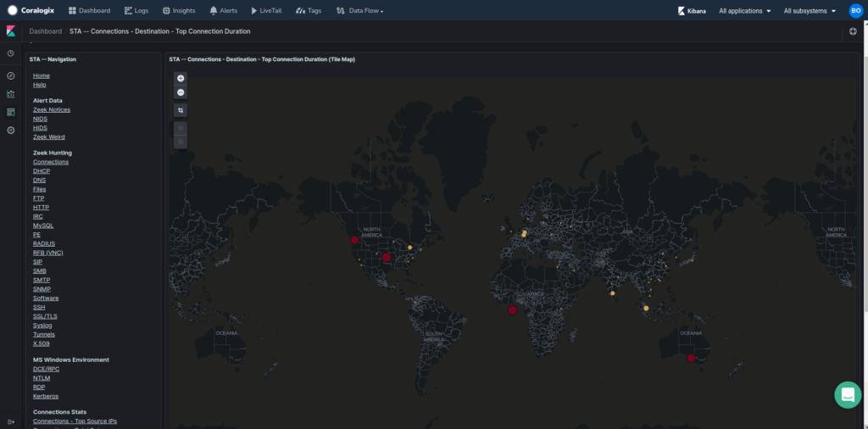
Task: Expand the All applications dropdown
Action: pos(744,10)
